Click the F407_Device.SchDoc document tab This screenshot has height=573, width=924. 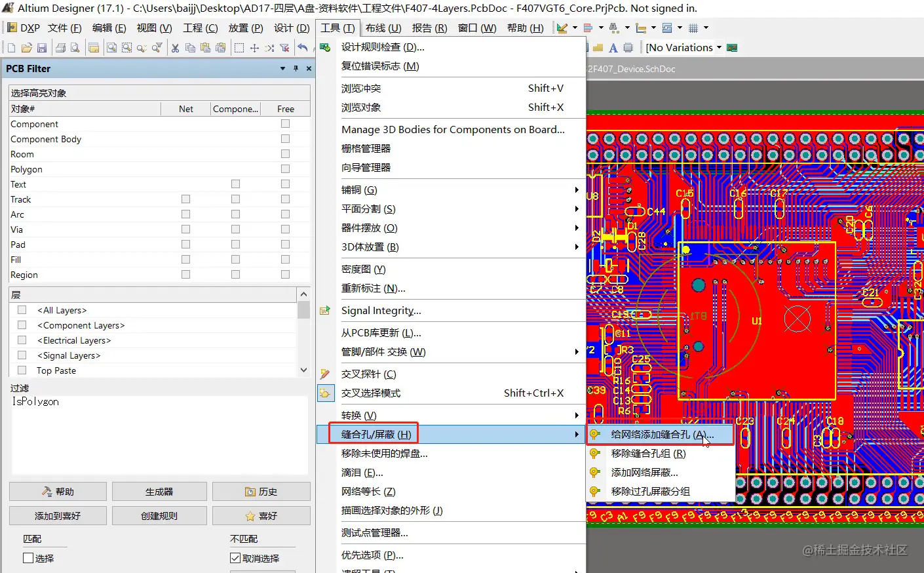click(x=632, y=69)
